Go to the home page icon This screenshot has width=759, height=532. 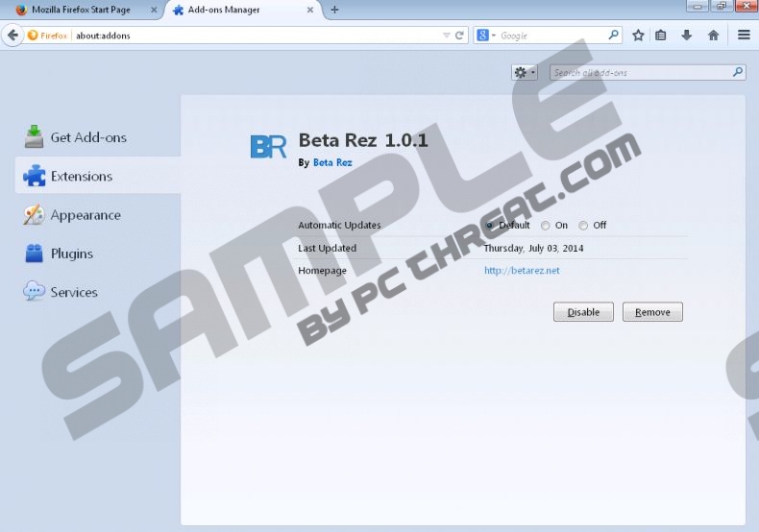tap(713, 36)
